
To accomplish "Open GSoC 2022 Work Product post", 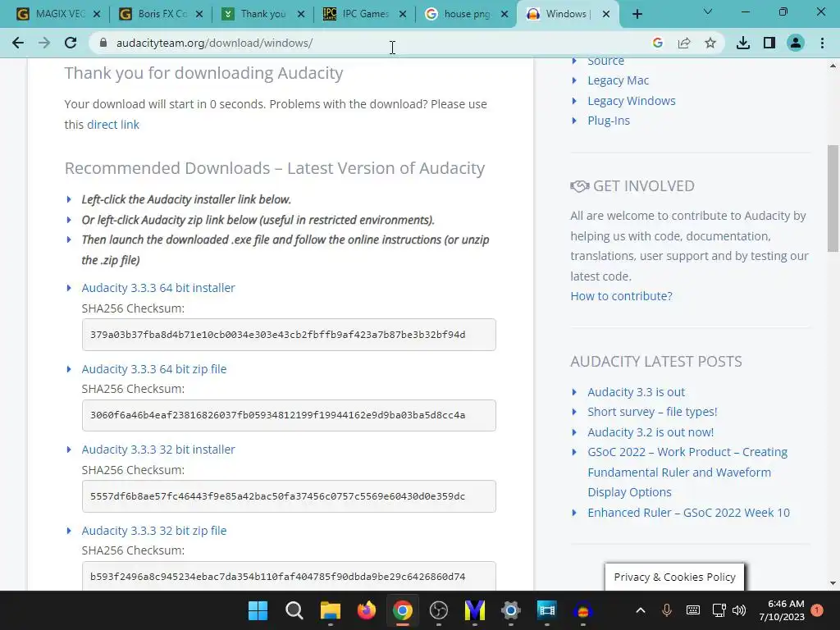I will (687, 472).
